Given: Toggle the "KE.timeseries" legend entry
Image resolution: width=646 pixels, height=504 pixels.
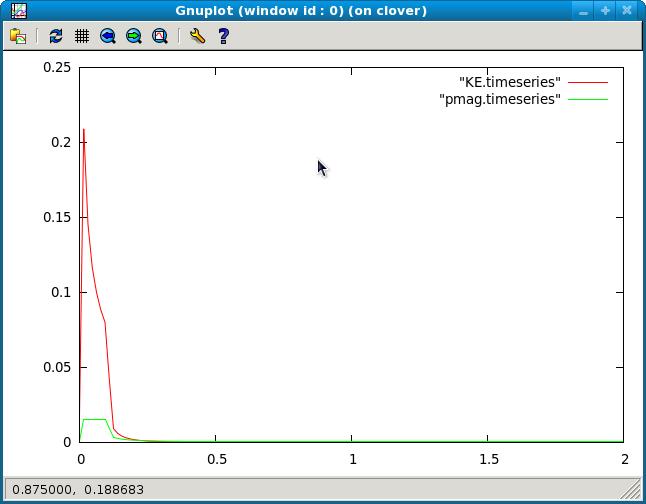Looking at the screenshot, I should (510, 82).
